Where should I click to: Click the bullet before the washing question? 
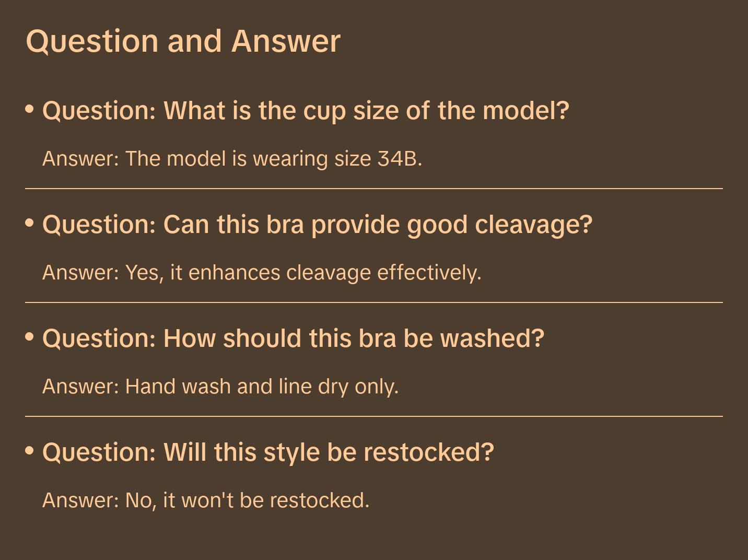[x=30, y=337]
